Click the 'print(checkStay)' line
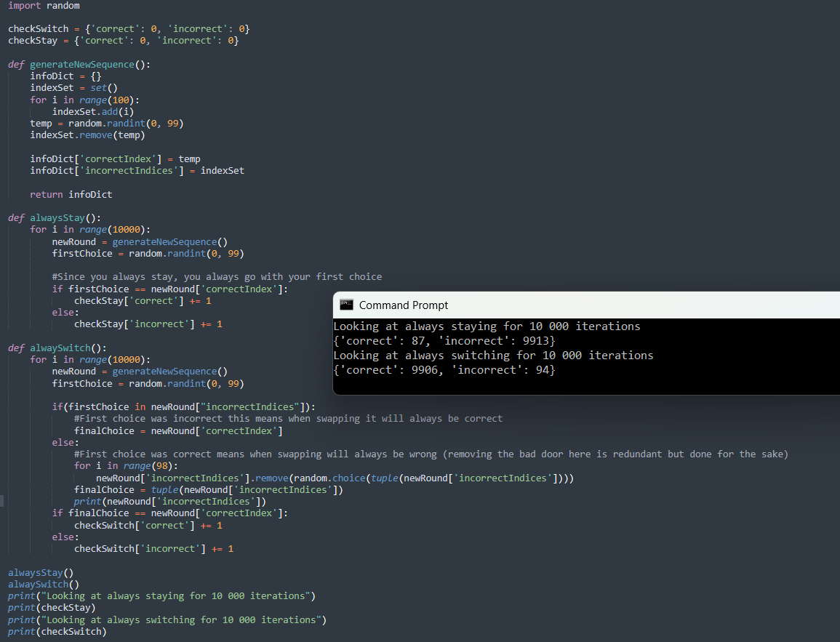This screenshot has height=642, width=840. [x=52, y=608]
